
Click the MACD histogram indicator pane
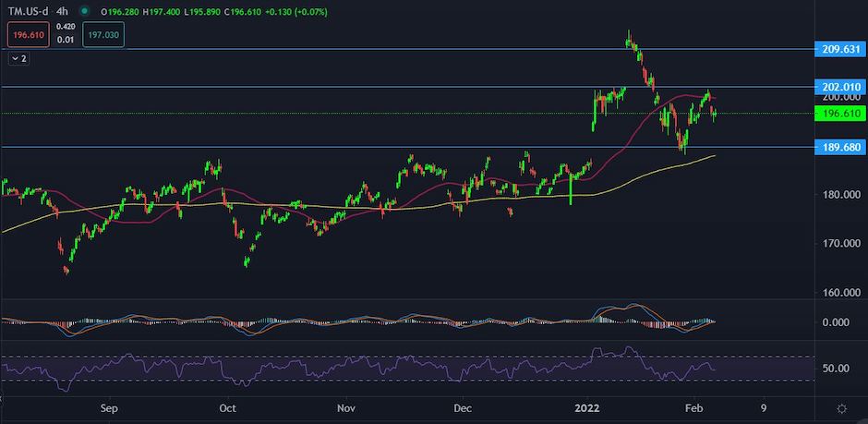tap(369, 322)
